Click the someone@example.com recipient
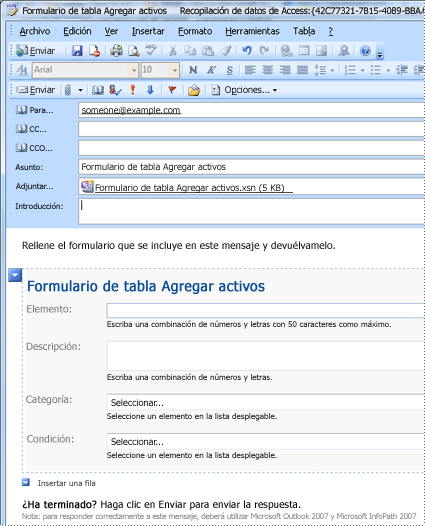 [x=131, y=110]
